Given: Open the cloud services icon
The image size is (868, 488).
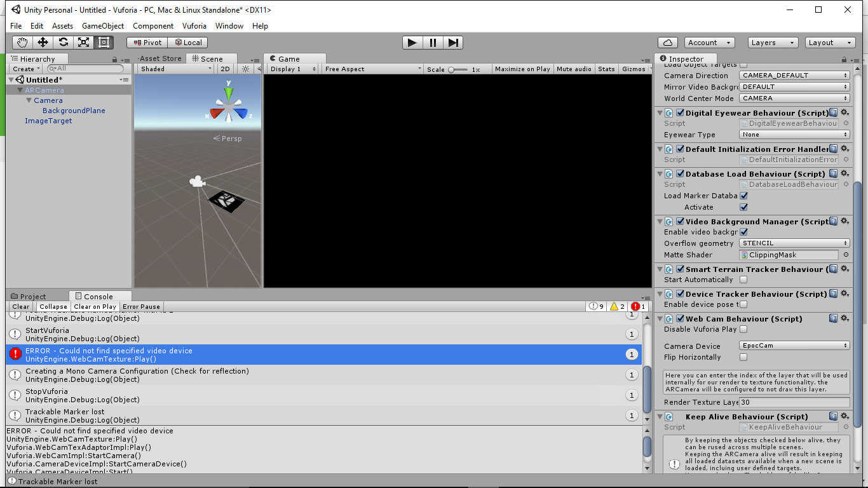Looking at the screenshot, I should pos(667,43).
